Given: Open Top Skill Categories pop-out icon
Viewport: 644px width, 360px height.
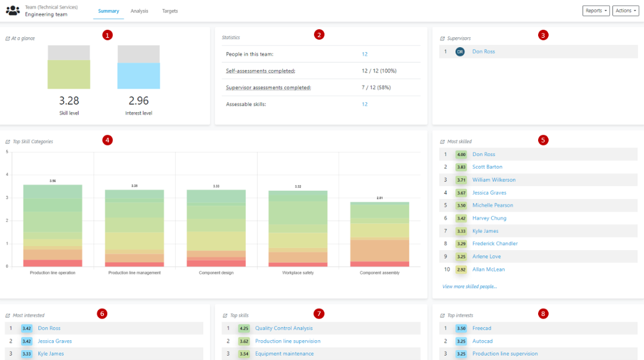Looking at the screenshot, I should [x=7, y=142].
